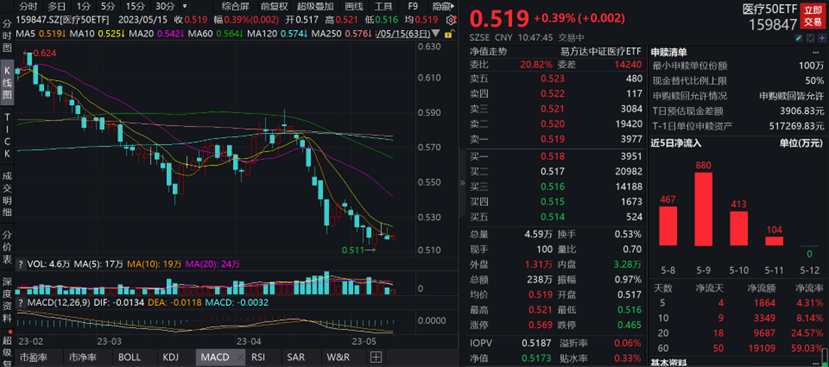Click the 卖五 0.523 order row
Viewport: 829px width, 367px height.
[x=556, y=79]
